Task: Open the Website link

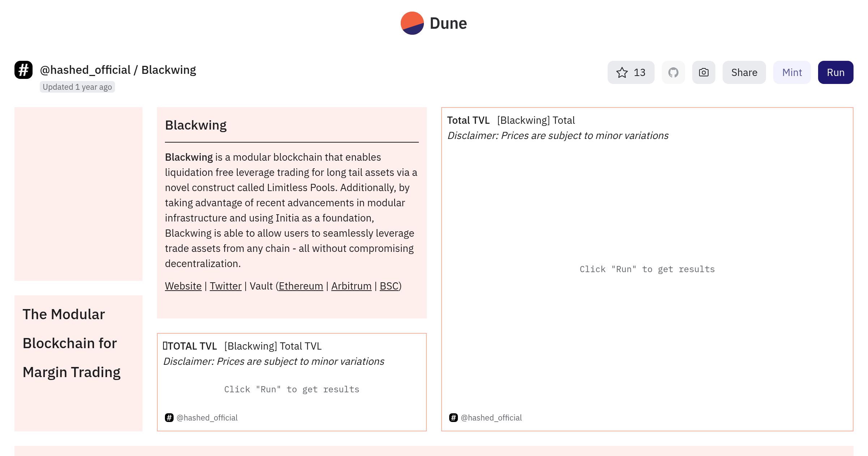Action: coord(183,286)
